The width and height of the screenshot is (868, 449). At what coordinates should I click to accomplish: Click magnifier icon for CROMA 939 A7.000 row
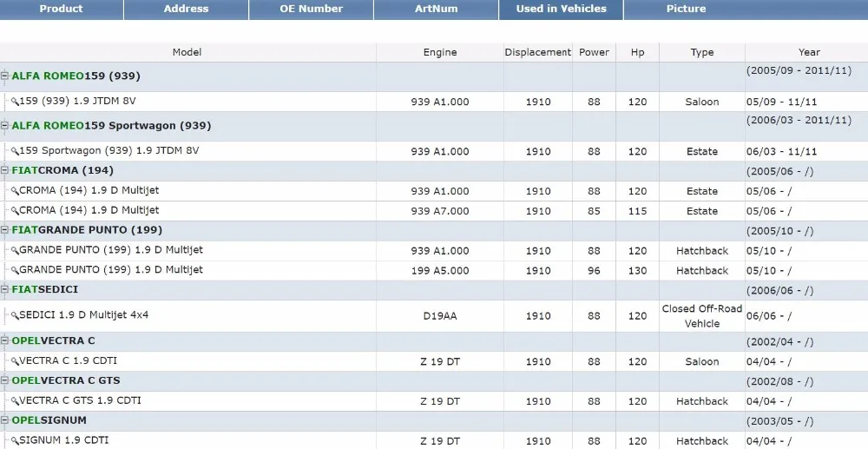pos(15,211)
